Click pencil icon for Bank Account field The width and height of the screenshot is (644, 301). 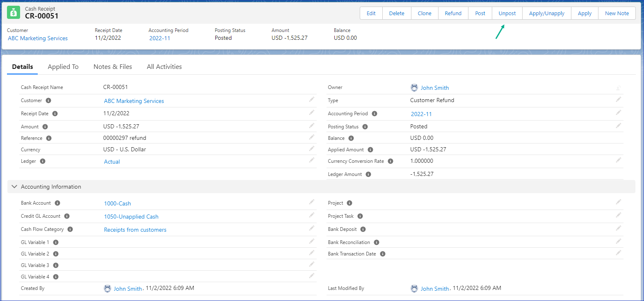[312, 202]
